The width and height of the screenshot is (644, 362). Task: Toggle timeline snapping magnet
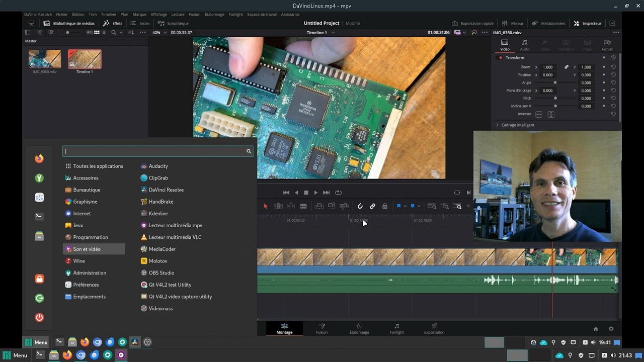coord(360,206)
